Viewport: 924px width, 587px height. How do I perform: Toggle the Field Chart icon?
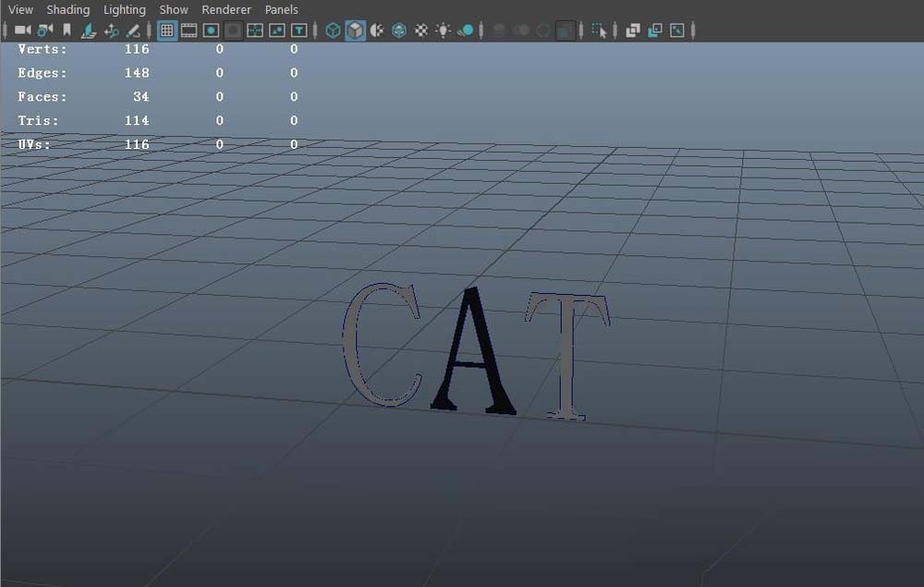pos(255,31)
